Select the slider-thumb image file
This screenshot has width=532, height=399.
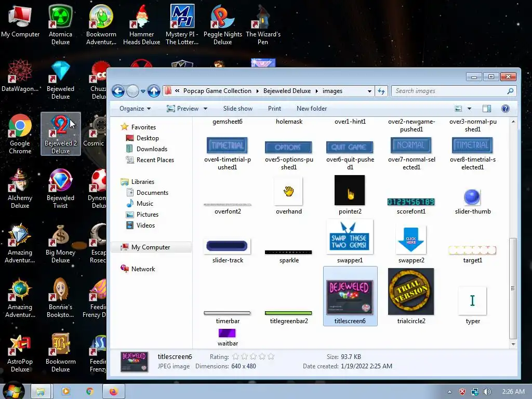pos(473,201)
